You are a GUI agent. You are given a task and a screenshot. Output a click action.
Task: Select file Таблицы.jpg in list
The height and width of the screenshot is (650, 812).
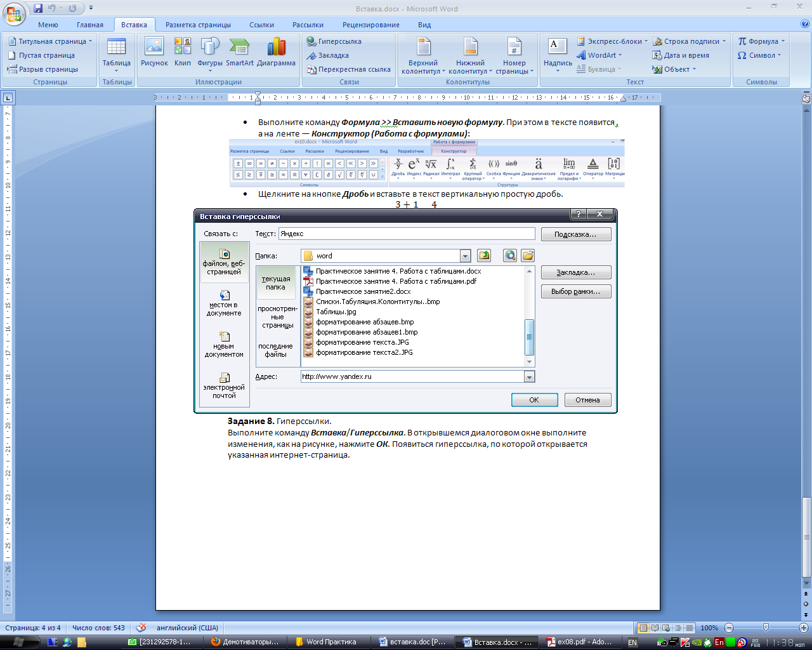[336, 312]
